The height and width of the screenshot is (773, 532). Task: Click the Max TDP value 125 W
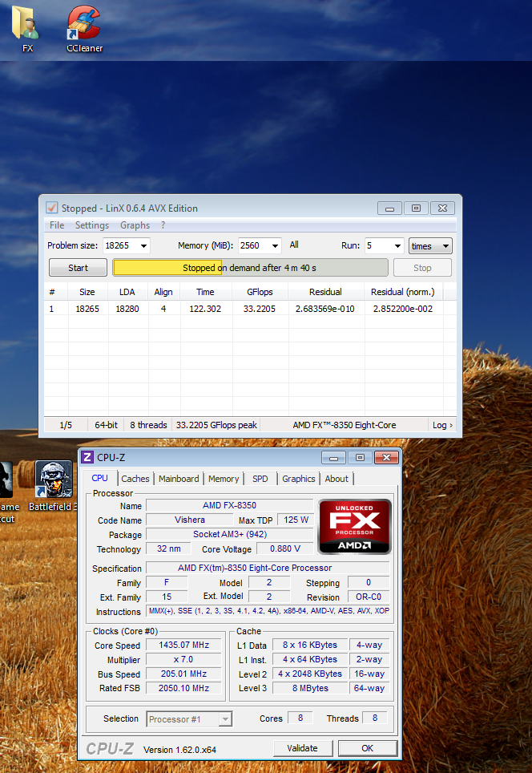pos(296,520)
